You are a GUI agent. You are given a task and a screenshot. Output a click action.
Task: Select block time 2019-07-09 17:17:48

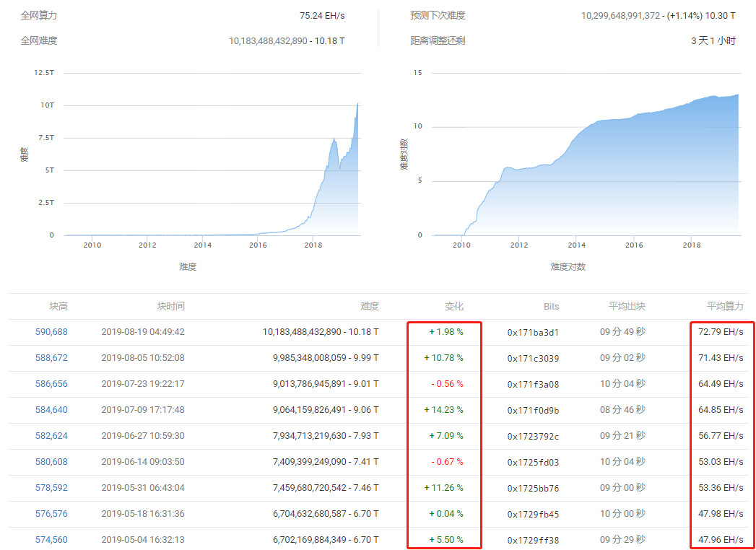(143, 410)
